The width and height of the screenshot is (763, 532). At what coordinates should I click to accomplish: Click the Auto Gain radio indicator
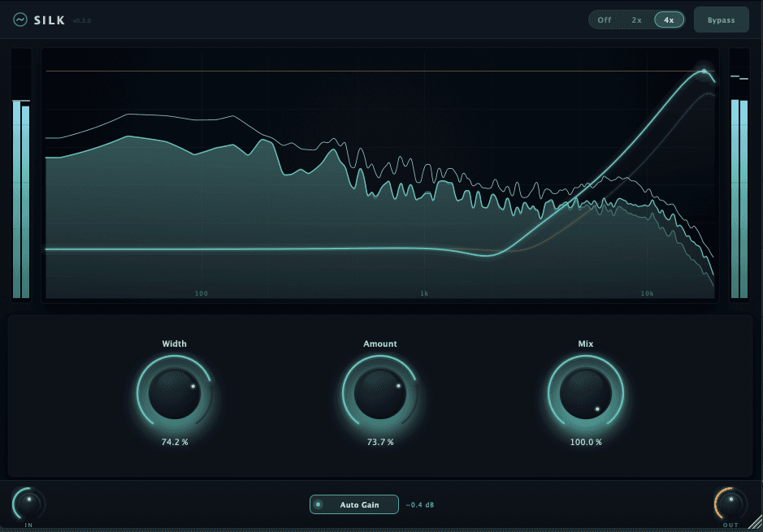(x=320, y=504)
